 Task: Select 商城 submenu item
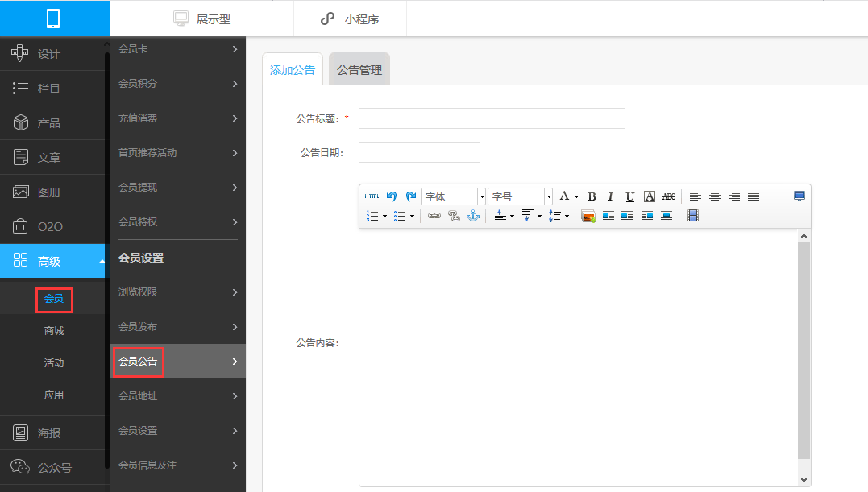point(54,331)
